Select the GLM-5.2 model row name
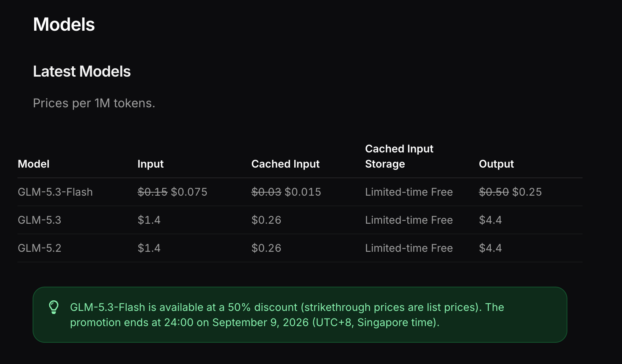Image resolution: width=622 pixels, height=364 pixels. coord(39,248)
